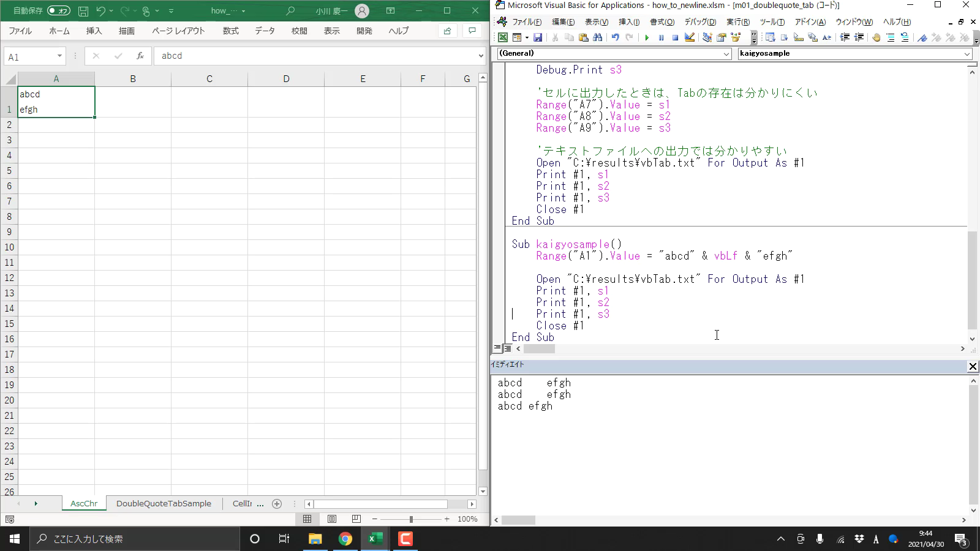Switch to Excel view using the Excel icon
Image resolution: width=980 pixels, height=551 pixels.
[x=502, y=38]
